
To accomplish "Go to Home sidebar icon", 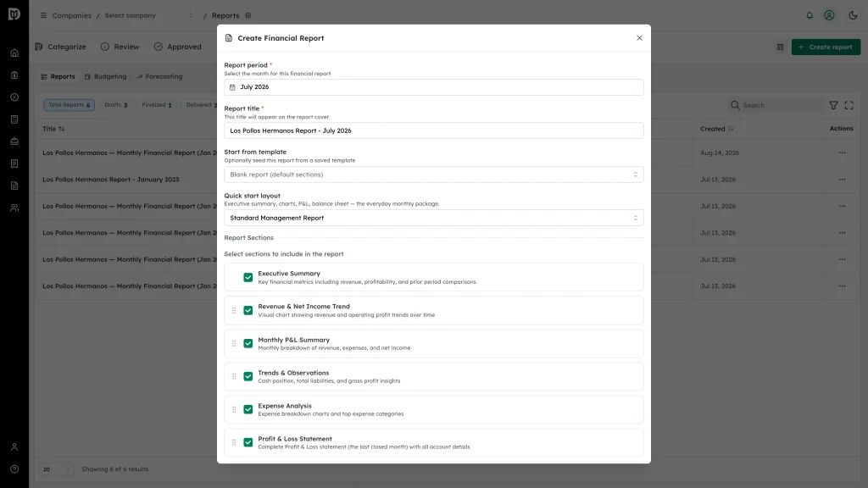I will pos(14,53).
